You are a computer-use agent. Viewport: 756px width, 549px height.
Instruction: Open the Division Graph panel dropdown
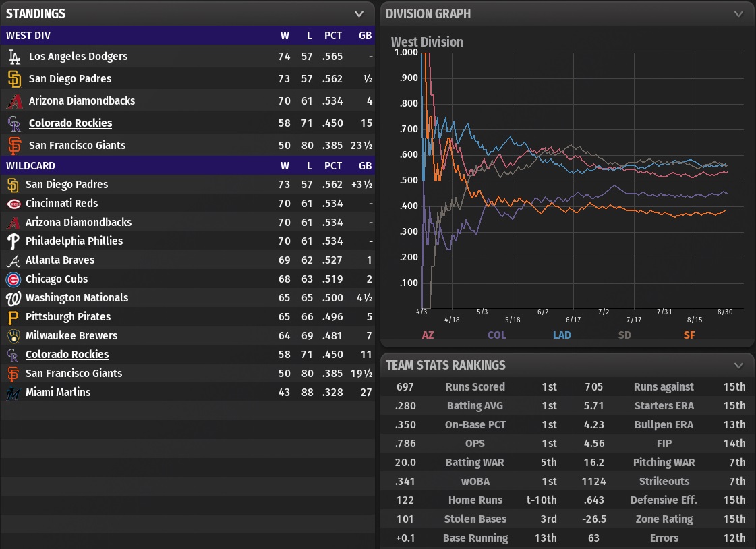(x=738, y=14)
